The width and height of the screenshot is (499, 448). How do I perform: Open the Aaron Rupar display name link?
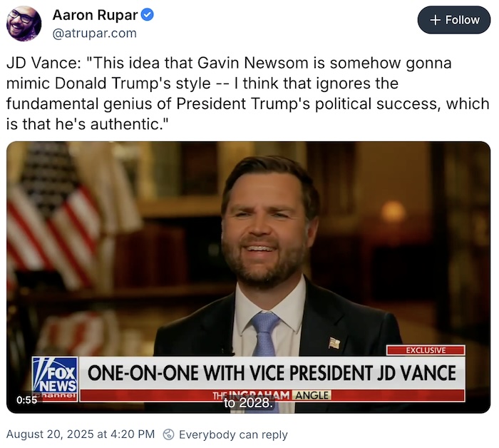point(96,14)
